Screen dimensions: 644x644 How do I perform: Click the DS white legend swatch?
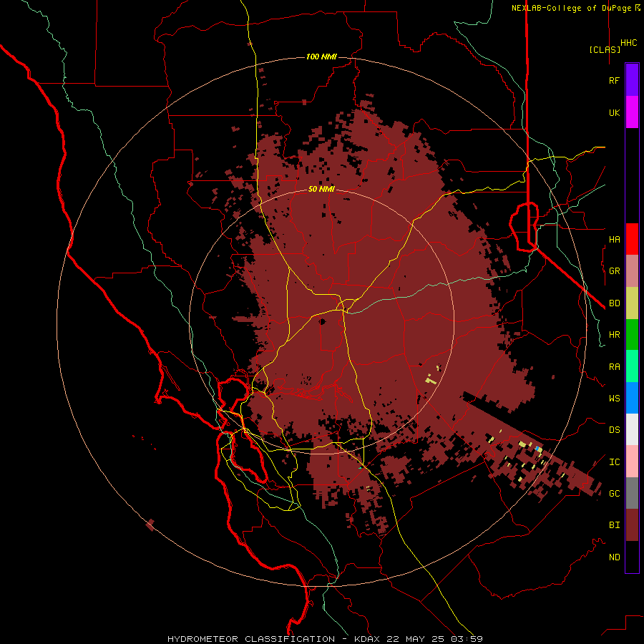632,429
